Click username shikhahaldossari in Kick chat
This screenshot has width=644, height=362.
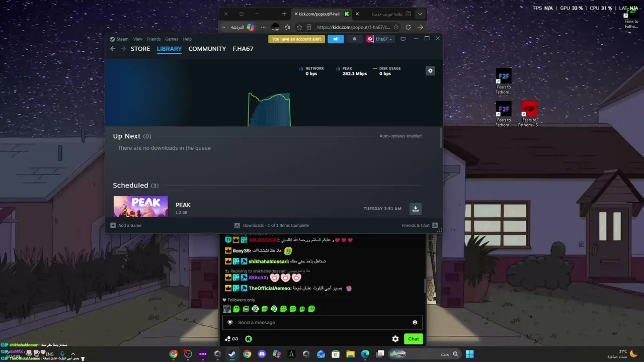[x=269, y=261]
